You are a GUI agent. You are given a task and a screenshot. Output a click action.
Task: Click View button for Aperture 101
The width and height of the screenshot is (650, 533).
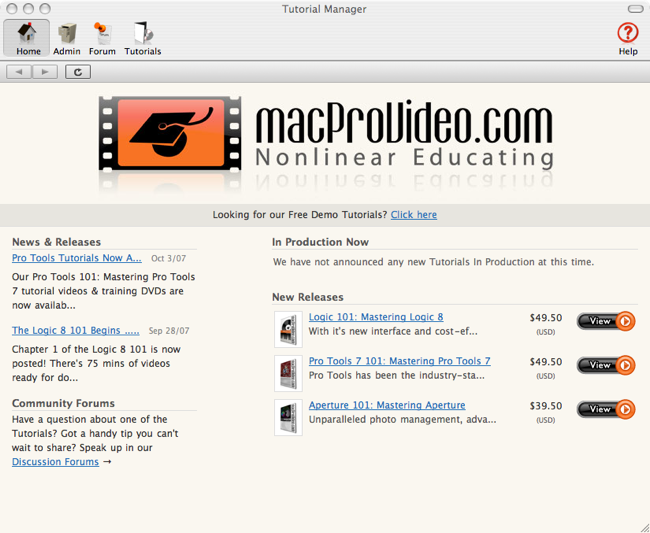point(606,409)
